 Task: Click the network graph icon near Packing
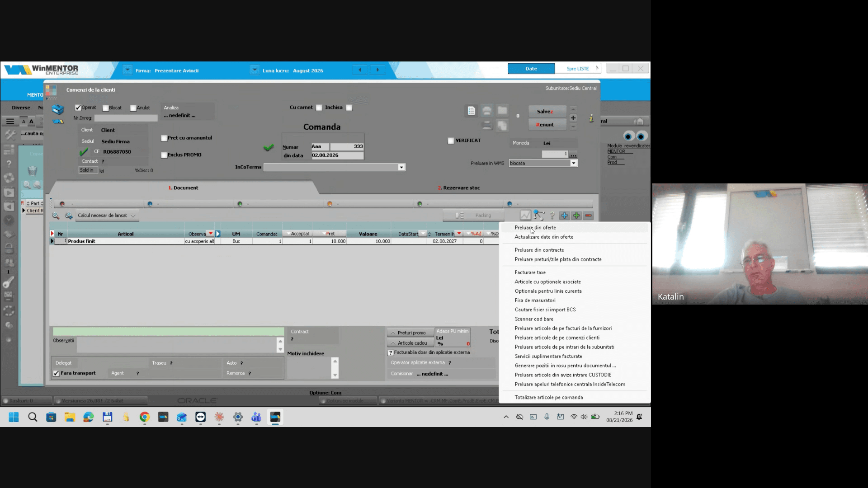tap(538, 215)
